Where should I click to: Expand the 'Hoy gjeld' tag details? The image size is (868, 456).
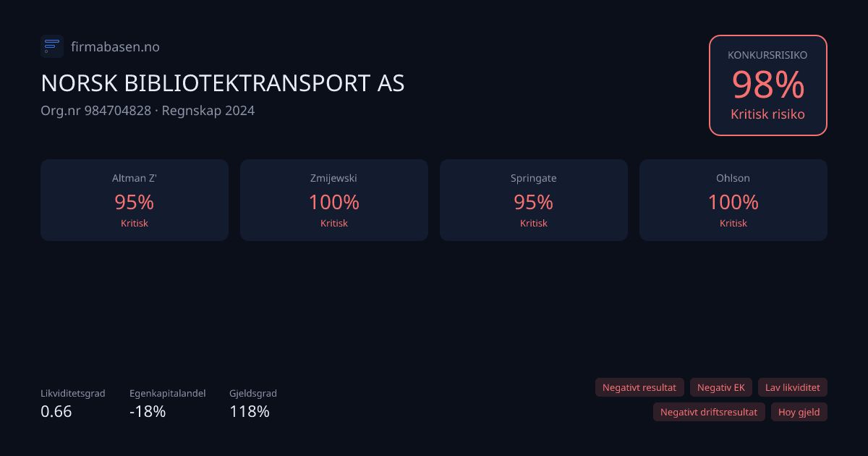(799, 412)
